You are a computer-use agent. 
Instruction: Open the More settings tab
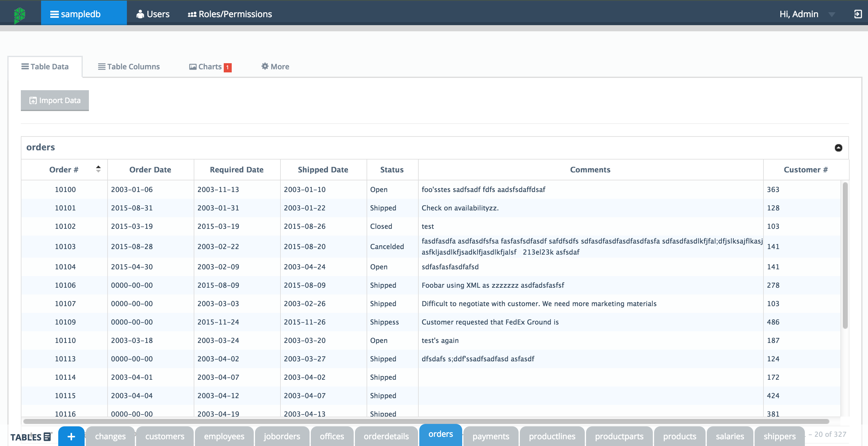(x=275, y=67)
